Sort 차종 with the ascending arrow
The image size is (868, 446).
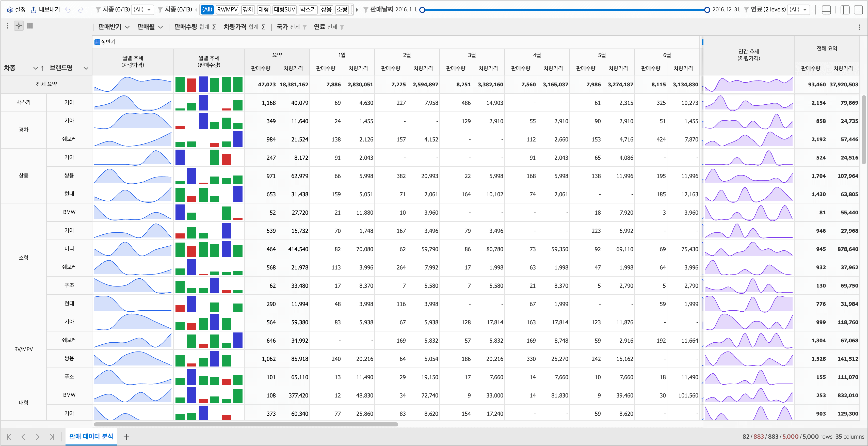click(42, 68)
